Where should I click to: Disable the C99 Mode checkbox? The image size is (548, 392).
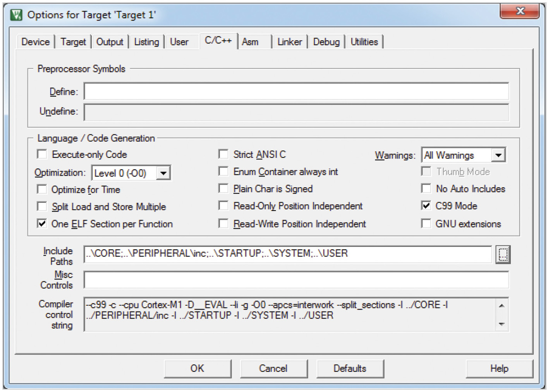pos(426,206)
